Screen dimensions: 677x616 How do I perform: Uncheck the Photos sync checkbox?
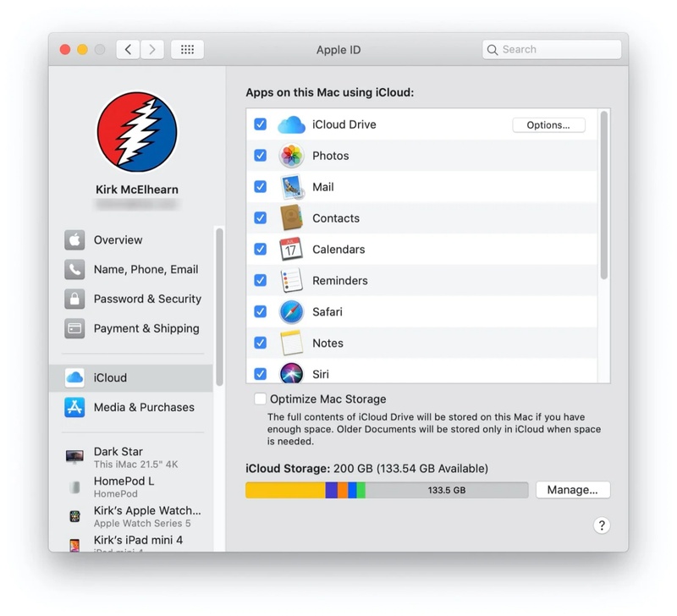[261, 156]
